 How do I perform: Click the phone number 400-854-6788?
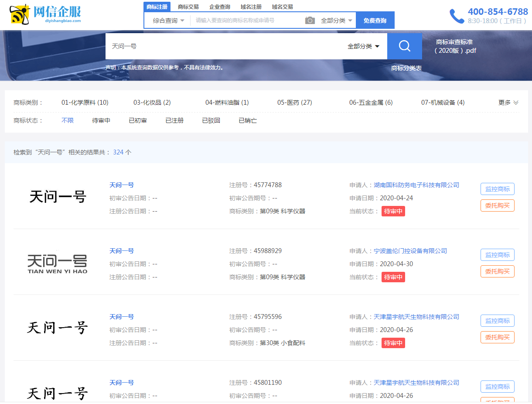coord(498,12)
